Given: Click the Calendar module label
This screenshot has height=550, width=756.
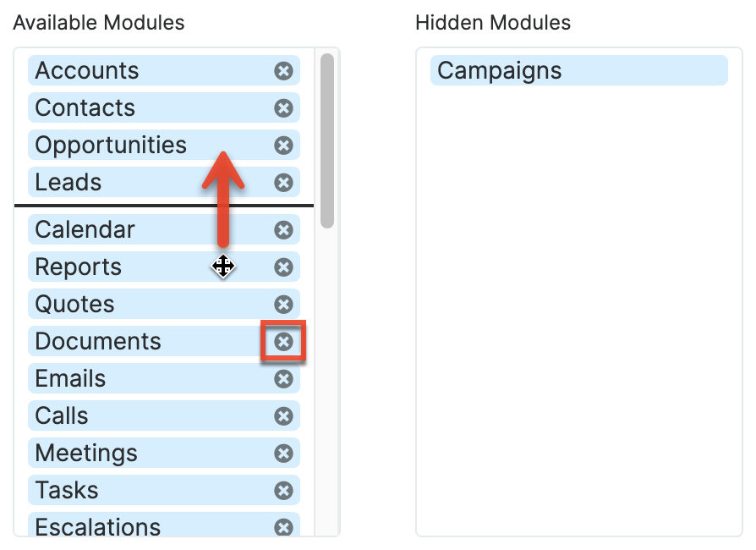Looking at the screenshot, I should [x=85, y=230].
